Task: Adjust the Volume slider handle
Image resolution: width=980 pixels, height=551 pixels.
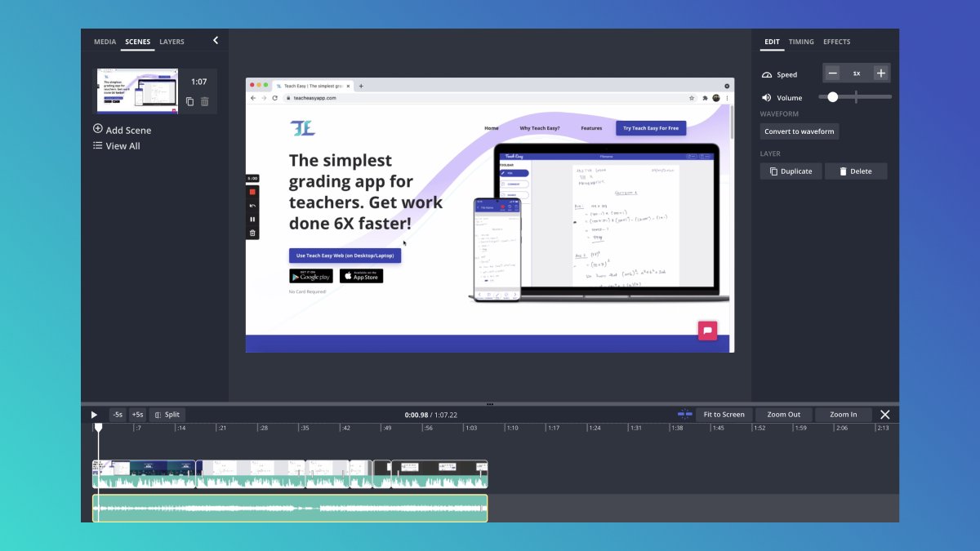Action: (x=832, y=96)
